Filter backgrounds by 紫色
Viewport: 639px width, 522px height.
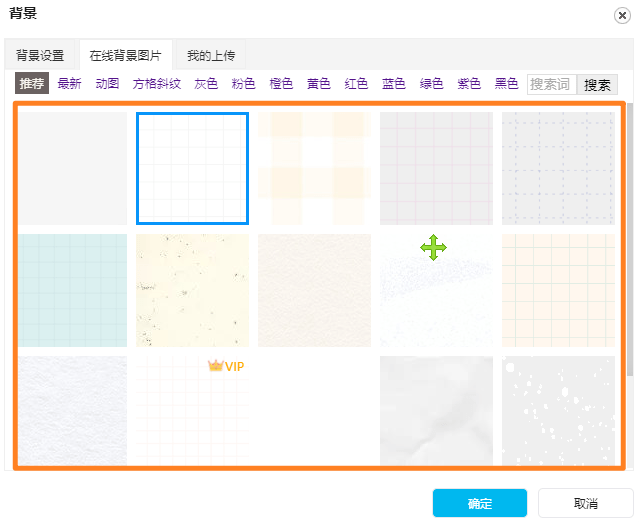[x=469, y=84]
